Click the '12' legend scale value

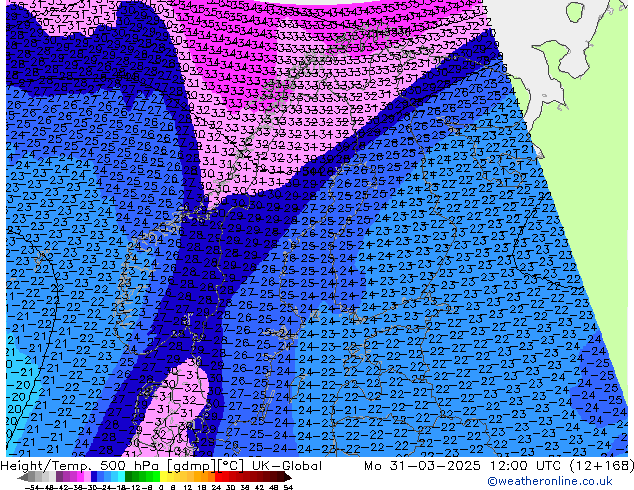tap(187, 487)
